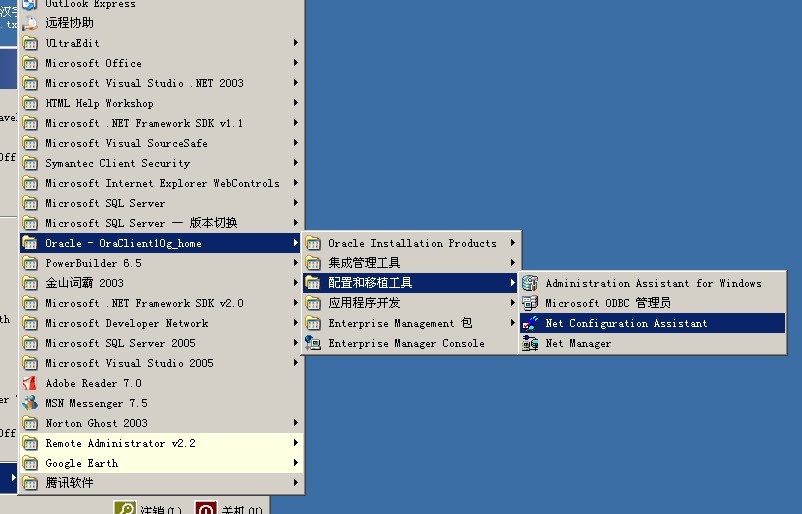
Task: Click the Microsoft ODBC 管理员 icon
Action: coord(530,303)
